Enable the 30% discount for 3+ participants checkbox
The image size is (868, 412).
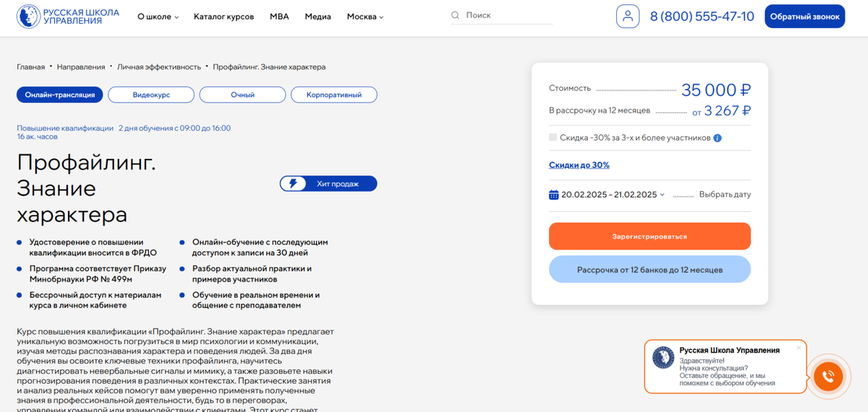pos(553,137)
